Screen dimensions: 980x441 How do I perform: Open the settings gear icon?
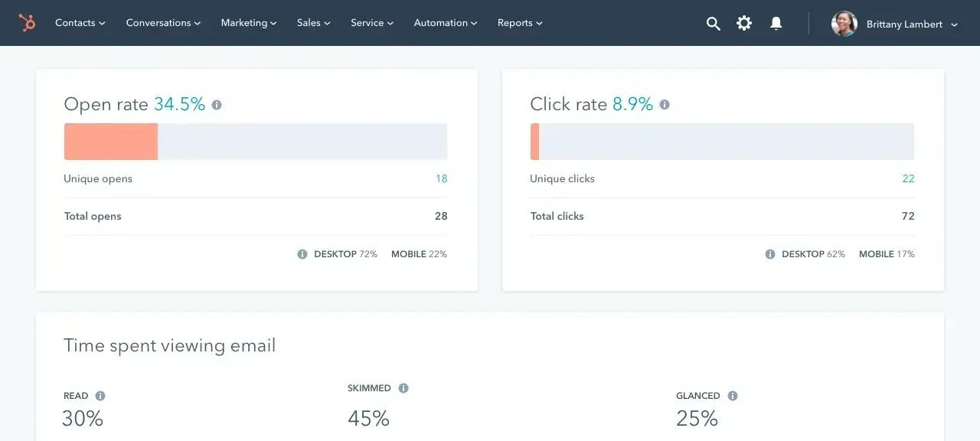point(744,24)
